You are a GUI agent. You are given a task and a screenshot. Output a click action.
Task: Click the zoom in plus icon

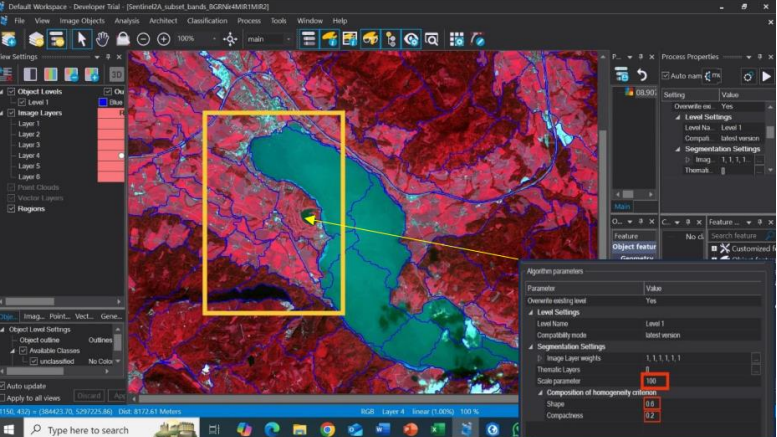pos(164,39)
